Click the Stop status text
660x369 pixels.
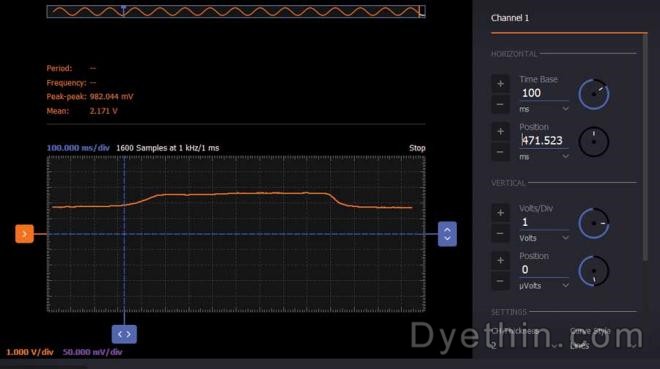(x=417, y=148)
